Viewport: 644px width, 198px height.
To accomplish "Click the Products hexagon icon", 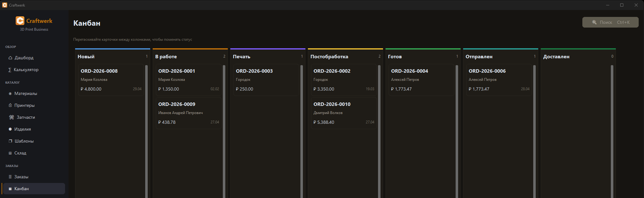I will (x=10, y=129).
